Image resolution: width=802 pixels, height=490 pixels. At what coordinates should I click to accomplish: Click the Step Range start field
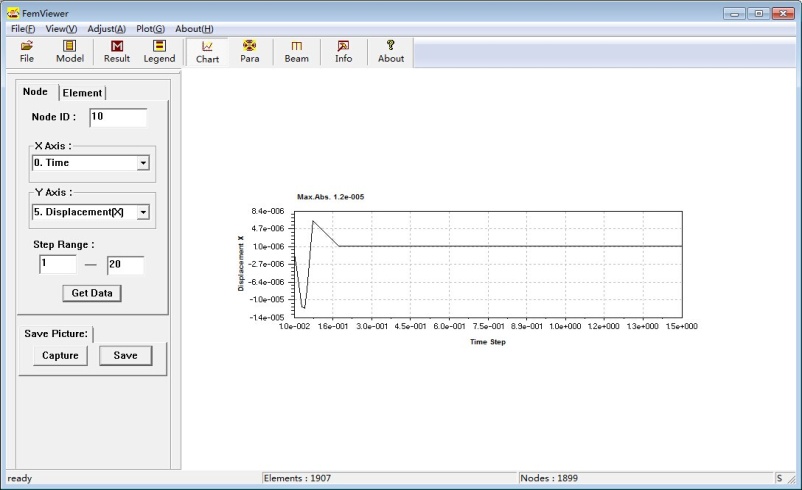pyautogui.click(x=58, y=264)
